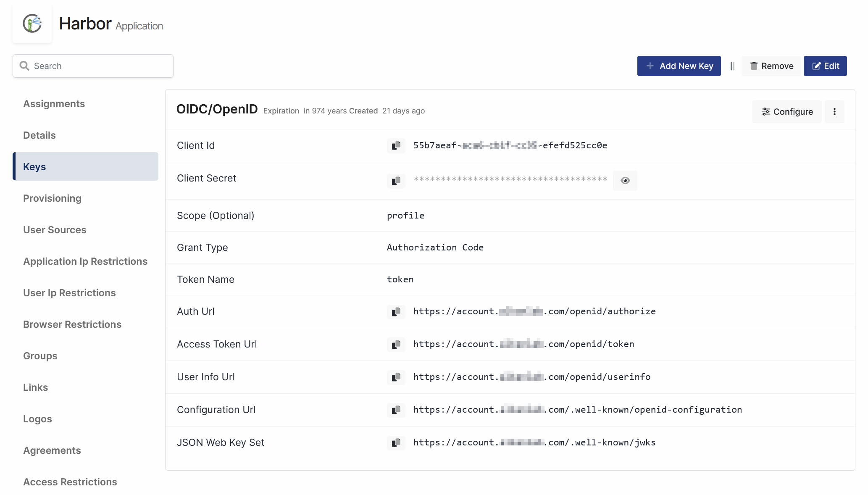This screenshot has height=495, width=868.
Task: Click the Harbor application logo
Action: pos(32,24)
